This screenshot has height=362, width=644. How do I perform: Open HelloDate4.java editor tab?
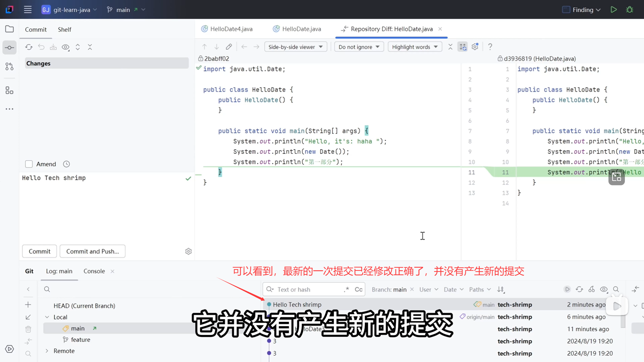(231, 29)
